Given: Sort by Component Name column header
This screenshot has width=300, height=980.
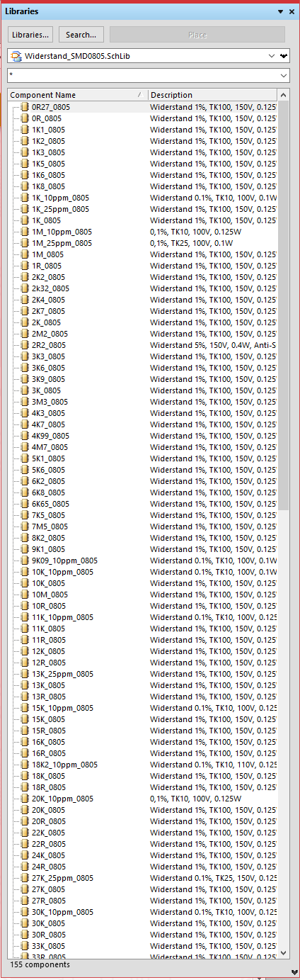Looking at the screenshot, I should click(77, 95).
